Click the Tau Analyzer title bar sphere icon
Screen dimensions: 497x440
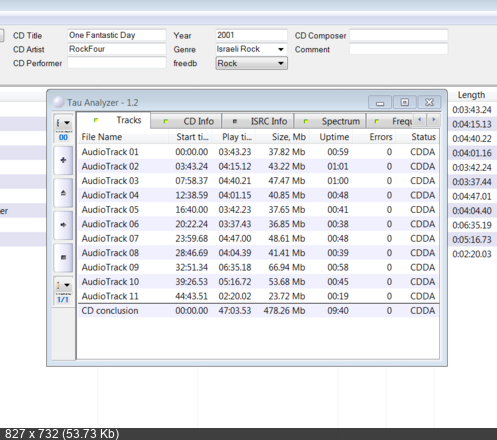coord(59,102)
